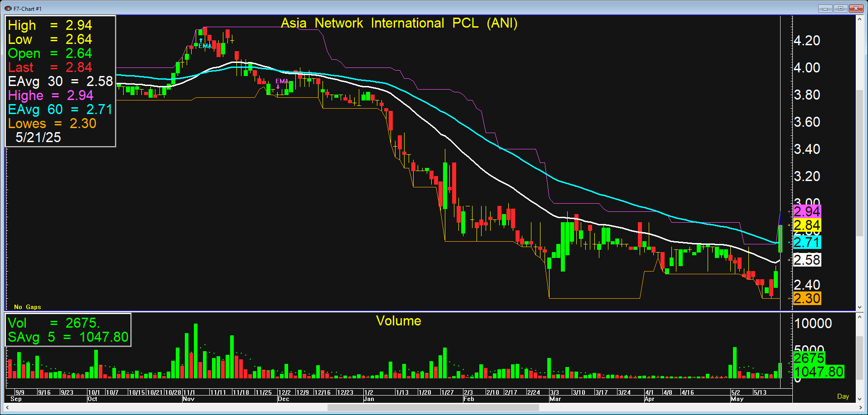This screenshot has height=415, width=868.
Task: Click the 3/10 date tick label
Action: pos(579,392)
